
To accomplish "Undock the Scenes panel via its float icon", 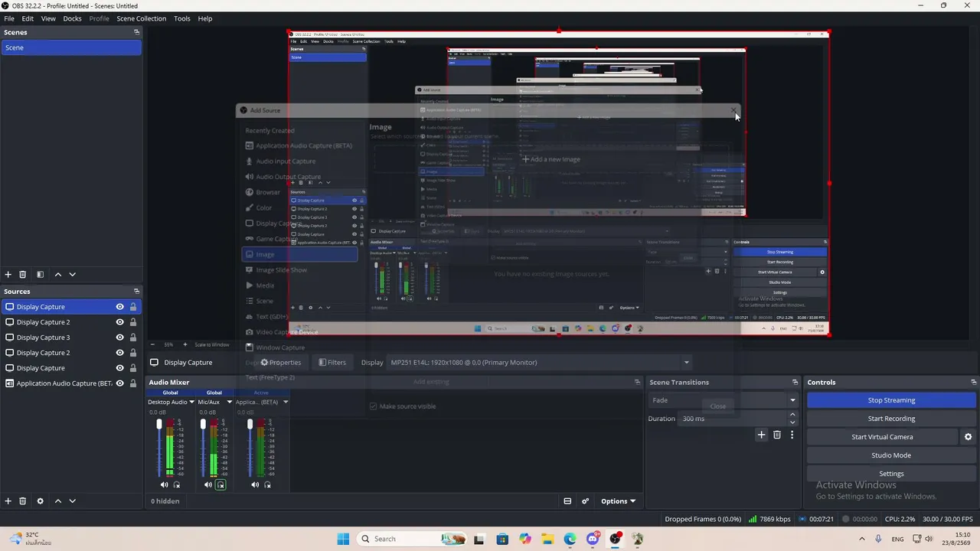I will (136, 32).
